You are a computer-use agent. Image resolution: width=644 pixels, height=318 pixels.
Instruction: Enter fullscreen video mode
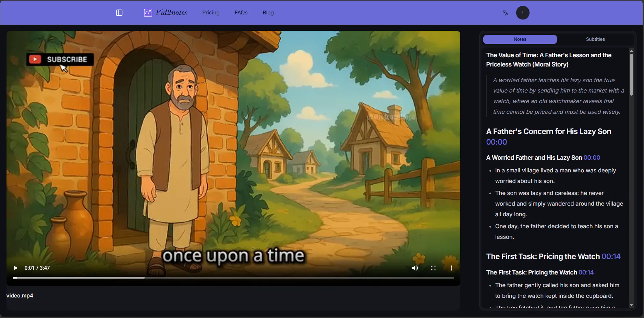pos(433,268)
